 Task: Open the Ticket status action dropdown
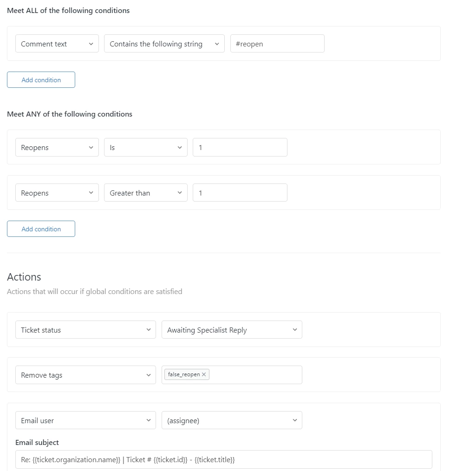click(x=85, y=330)
